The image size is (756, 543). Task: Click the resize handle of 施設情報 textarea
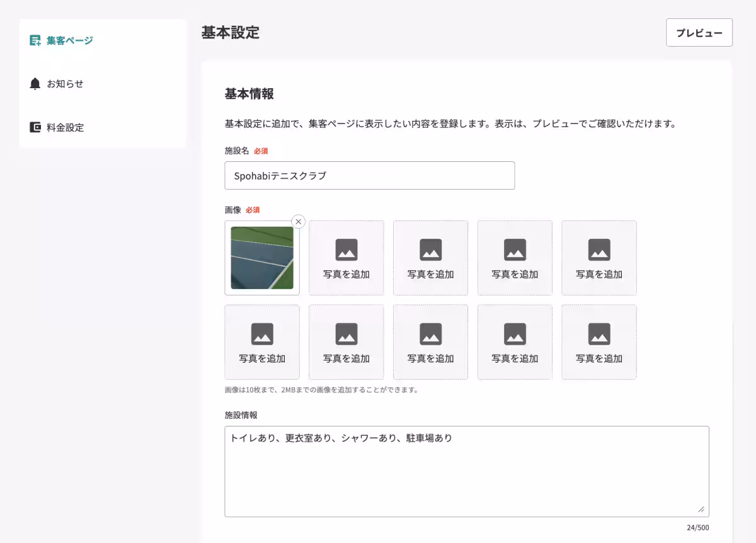[x=701, y=509]
